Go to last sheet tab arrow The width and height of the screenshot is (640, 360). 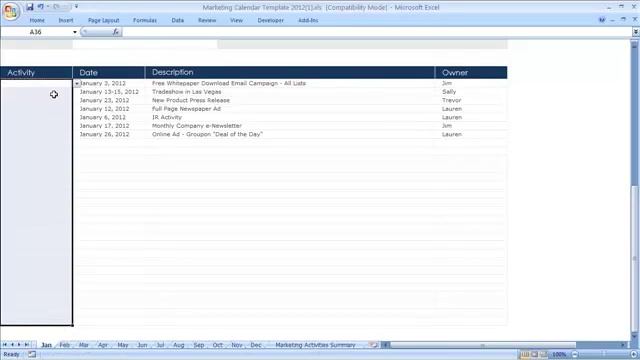27,345
